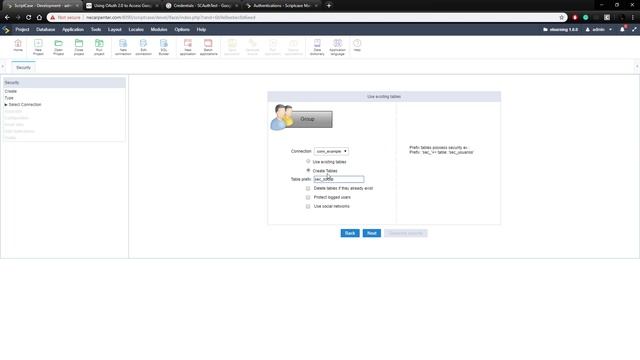Screen dimensions: 640x360
Task: Click the Run project toolbar icon
Action: [99, 47]
